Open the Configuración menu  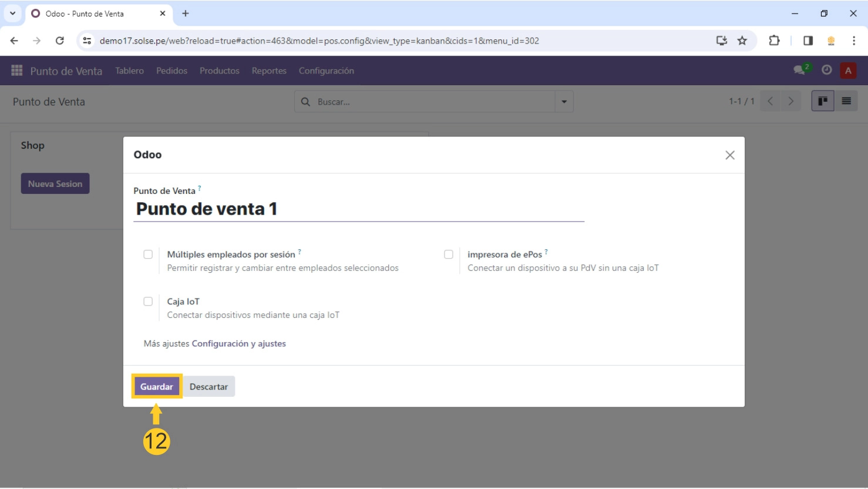pyautogui.click(x=326, y=71)
